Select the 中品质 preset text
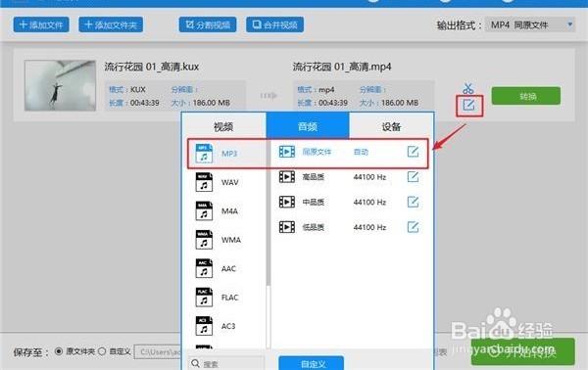This screenshot has height=370, width=588. [314, 203]
